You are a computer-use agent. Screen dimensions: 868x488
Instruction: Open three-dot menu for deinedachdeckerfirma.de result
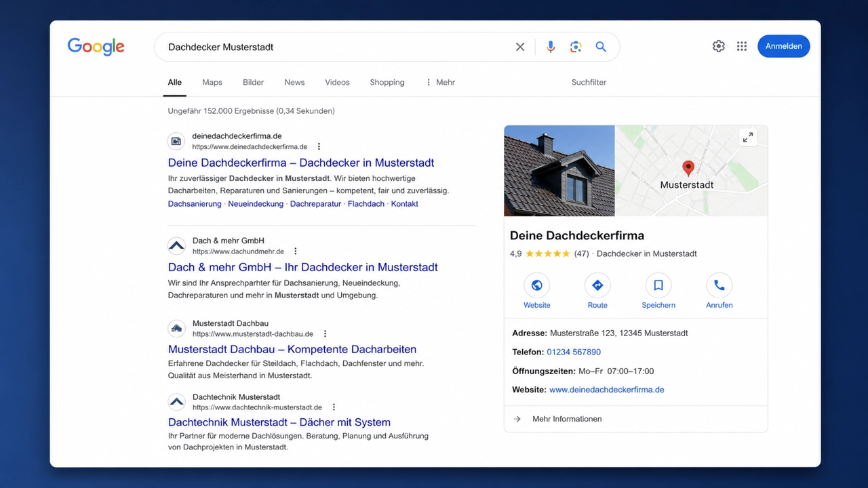pyautogui.click(x=319, y=146)
